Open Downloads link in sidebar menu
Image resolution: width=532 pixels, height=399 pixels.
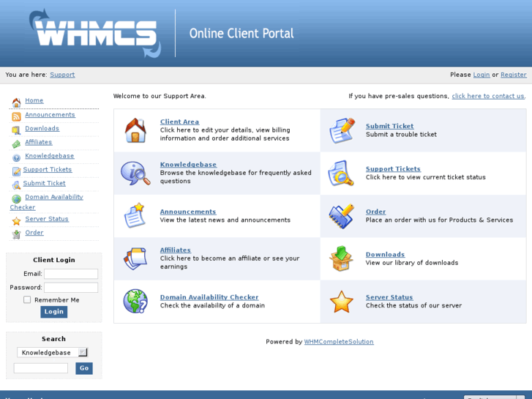coord(42,128)
